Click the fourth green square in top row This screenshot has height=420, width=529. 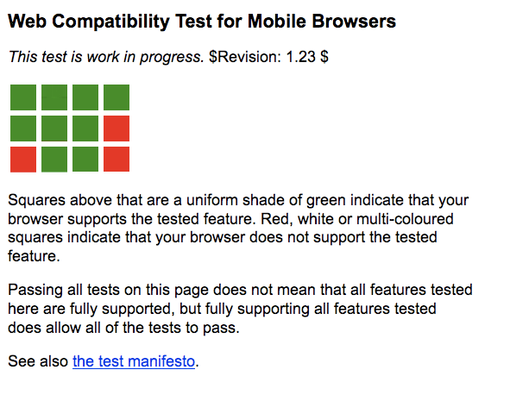pyautogui.click(x=117, y=97)
